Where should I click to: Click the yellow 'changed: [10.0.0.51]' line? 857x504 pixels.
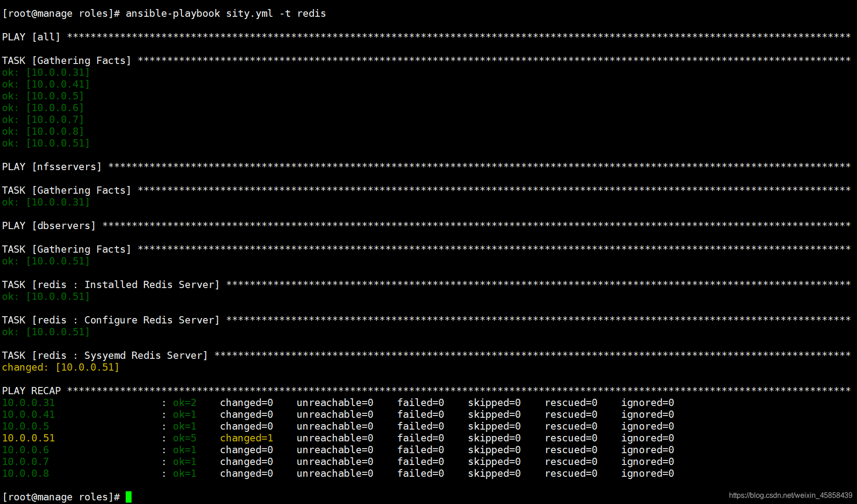(x=60, y=367)
